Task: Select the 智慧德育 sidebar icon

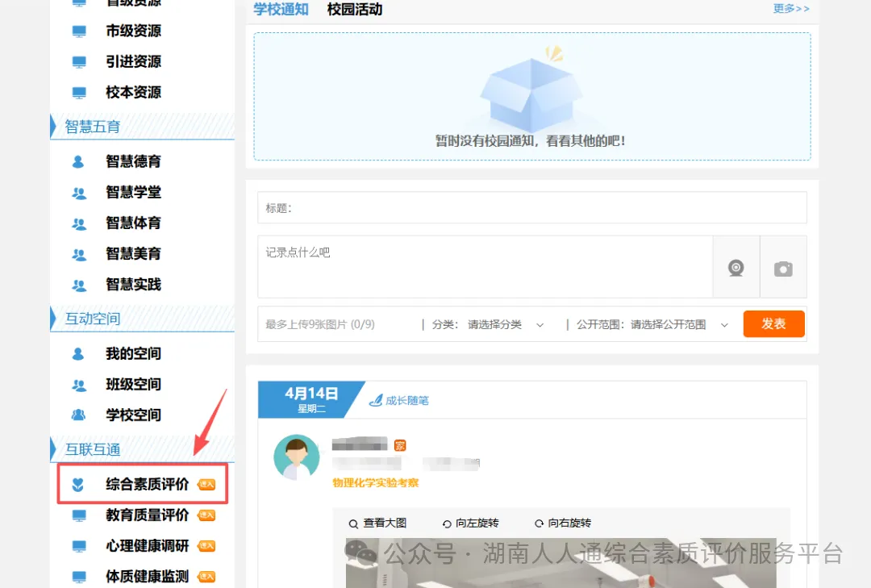Action: click(x=77, y=161)
